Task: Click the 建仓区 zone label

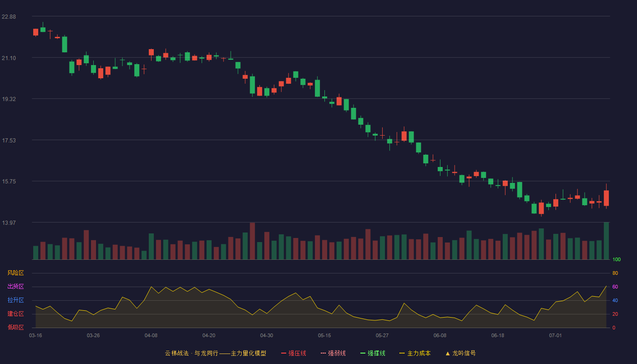Action: click(15, 314)
